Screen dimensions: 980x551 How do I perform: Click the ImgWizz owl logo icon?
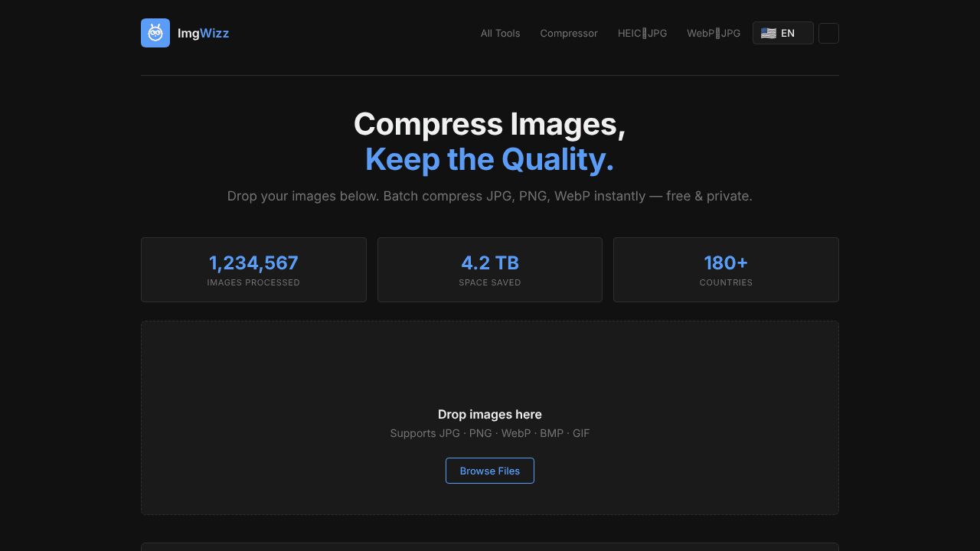pos(155,33)
